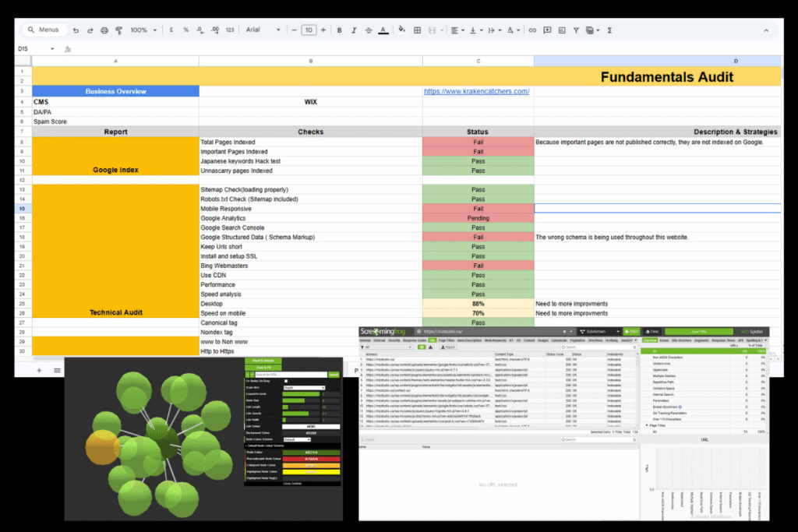This screenshot has height=532, width=798.
Task: Click the create filter funnel icon
Action: (576, 30)
